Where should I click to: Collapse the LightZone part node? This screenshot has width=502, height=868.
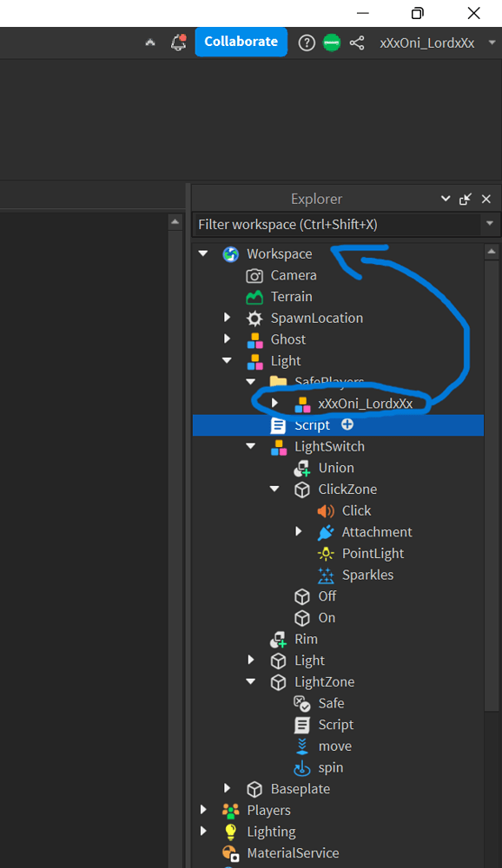click(x=250, y=681)
